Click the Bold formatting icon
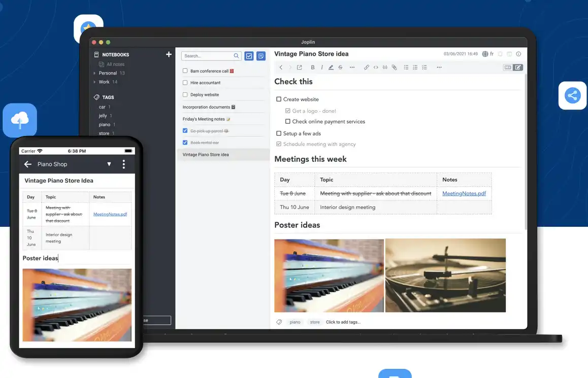 coord(313,67)
